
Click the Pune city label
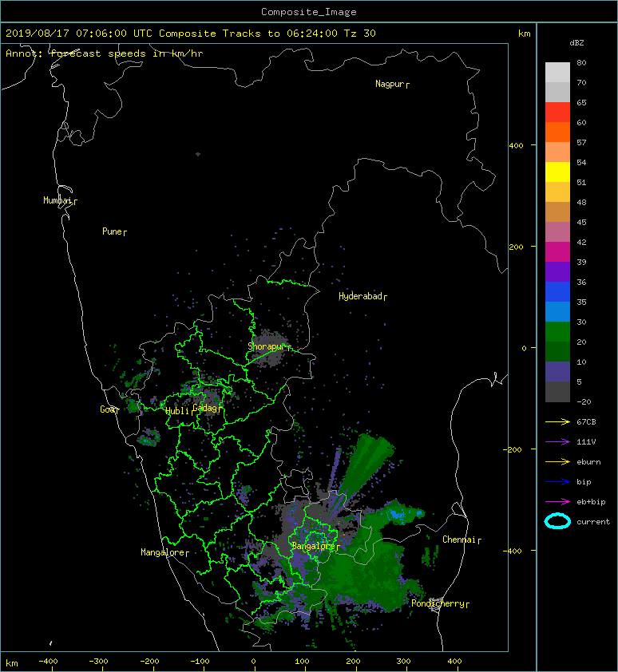point(112,231)
